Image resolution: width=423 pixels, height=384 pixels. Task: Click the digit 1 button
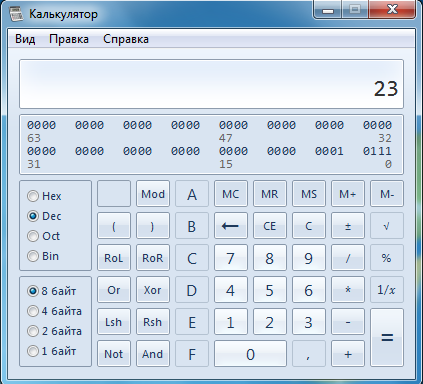(x=231, y=322)
